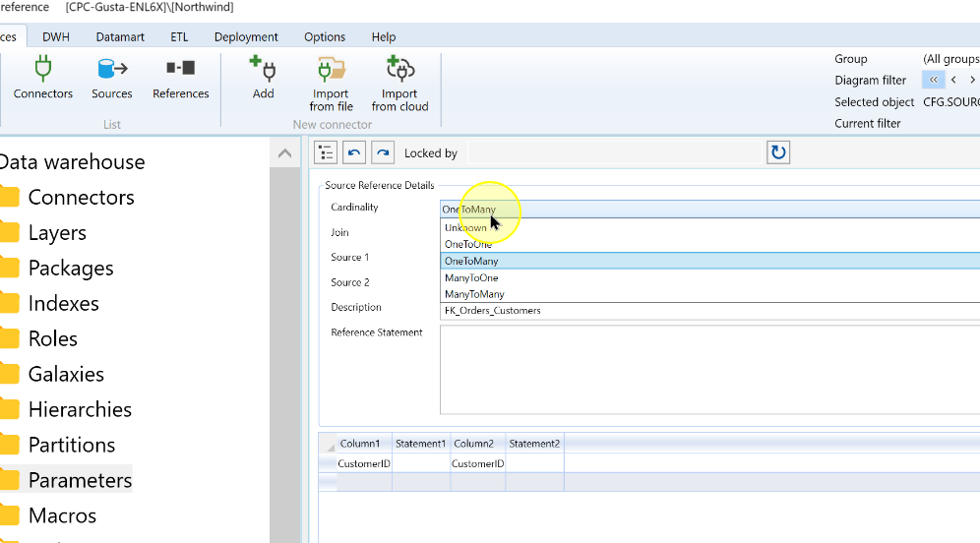980x543 pixels.
Task: Add a new connector
Action: pos(263,78)
